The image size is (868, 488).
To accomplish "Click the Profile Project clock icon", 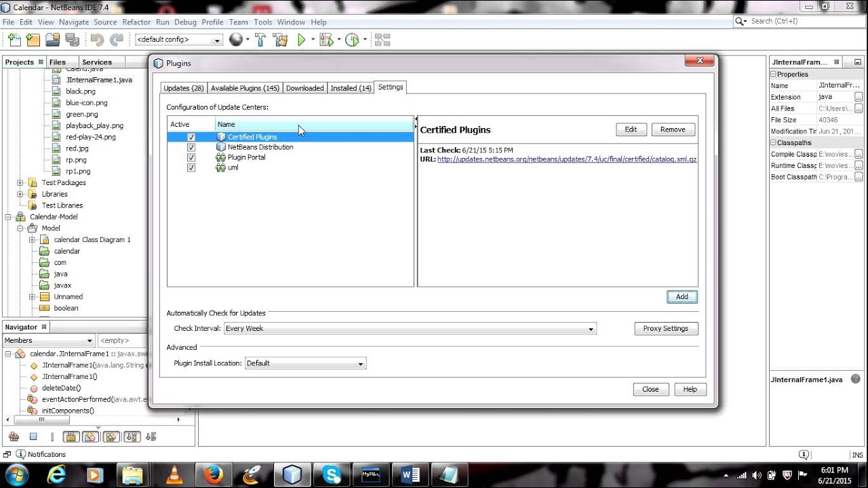I will (x=352, y=40).
